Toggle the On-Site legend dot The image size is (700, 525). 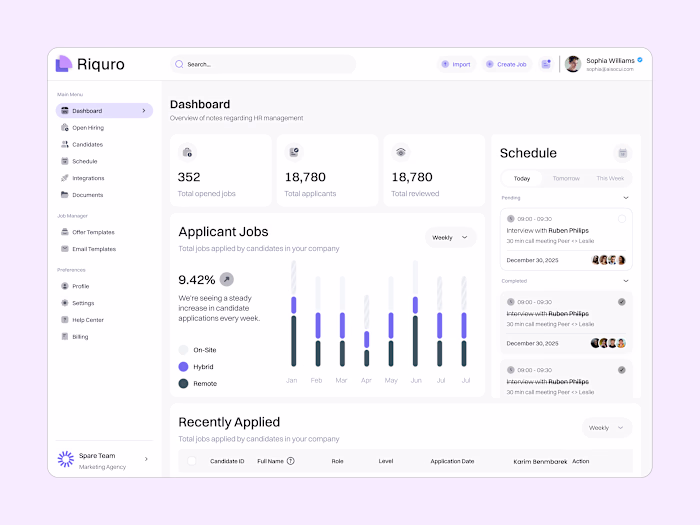pos(183,350)
